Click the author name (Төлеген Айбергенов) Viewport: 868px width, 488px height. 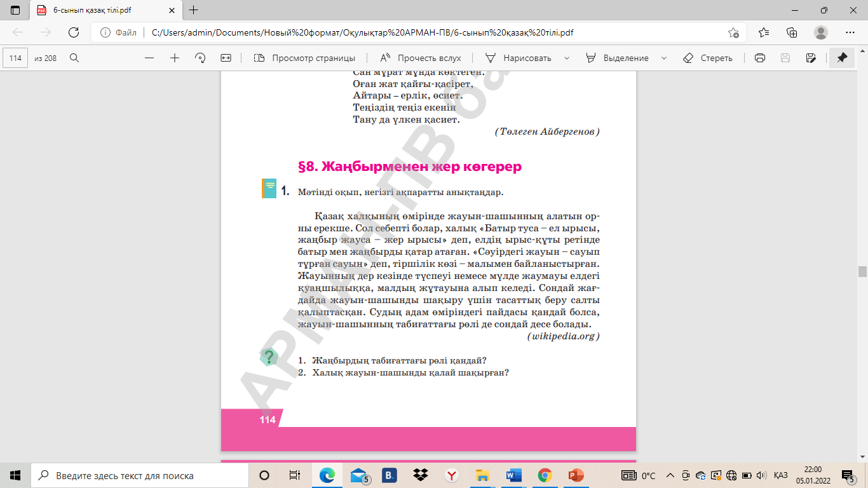(x=547, y=132)
